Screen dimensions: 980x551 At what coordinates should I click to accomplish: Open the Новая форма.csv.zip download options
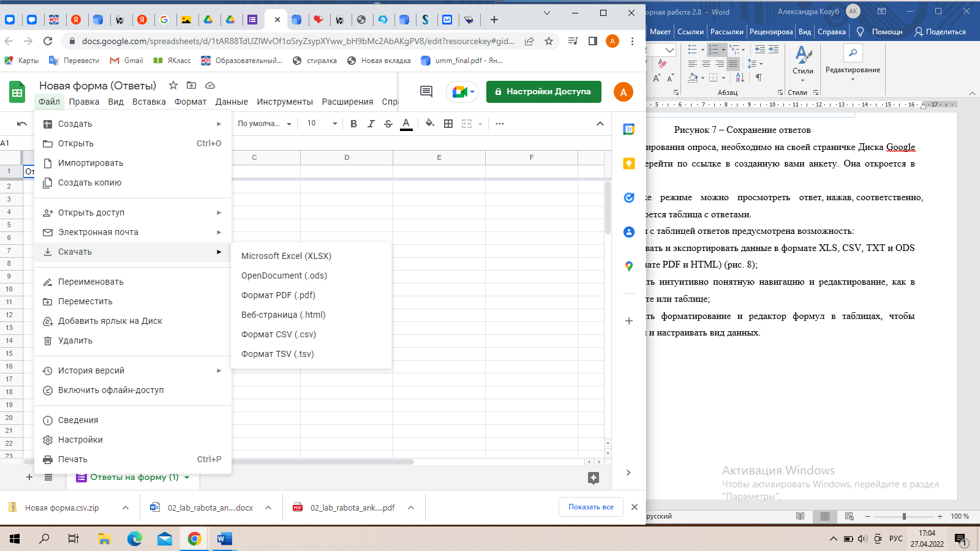click(x=126, y=508)
